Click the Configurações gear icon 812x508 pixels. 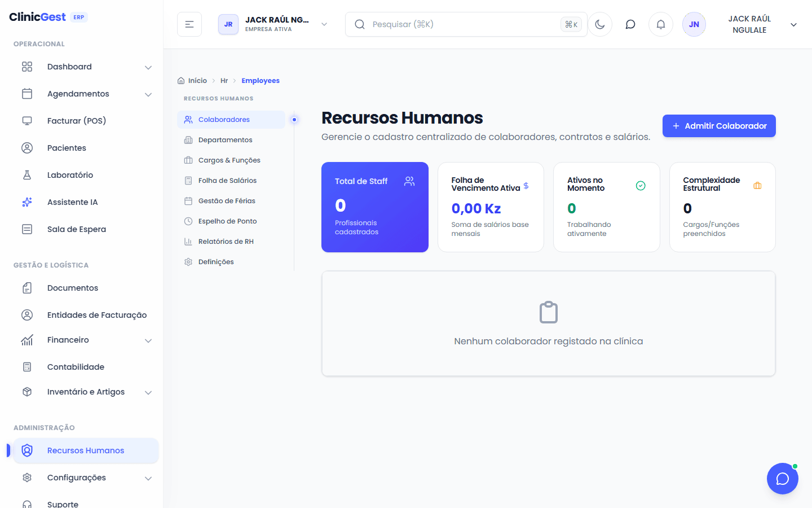(x=27, y=478)
